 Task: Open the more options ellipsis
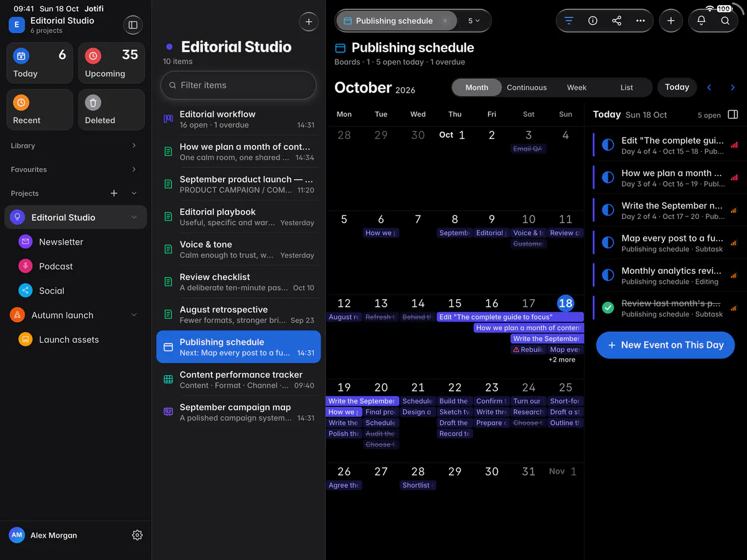641,21
